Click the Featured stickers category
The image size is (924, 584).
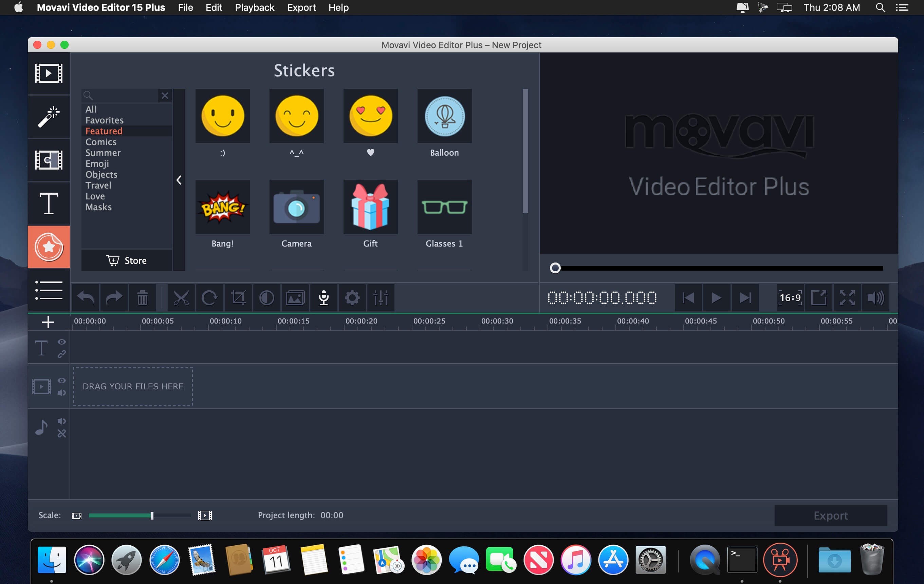(103, 131)
